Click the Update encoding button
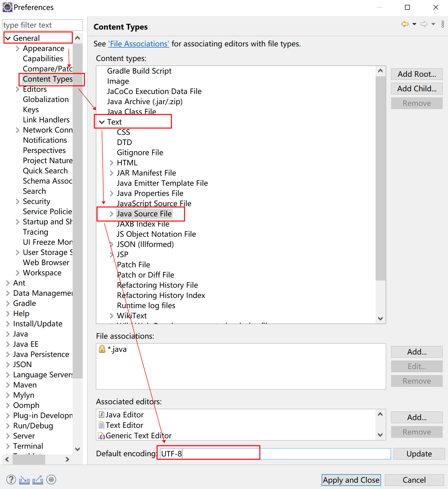The width and height of the screenshot is (448, 489). click(x=419, y=454)
